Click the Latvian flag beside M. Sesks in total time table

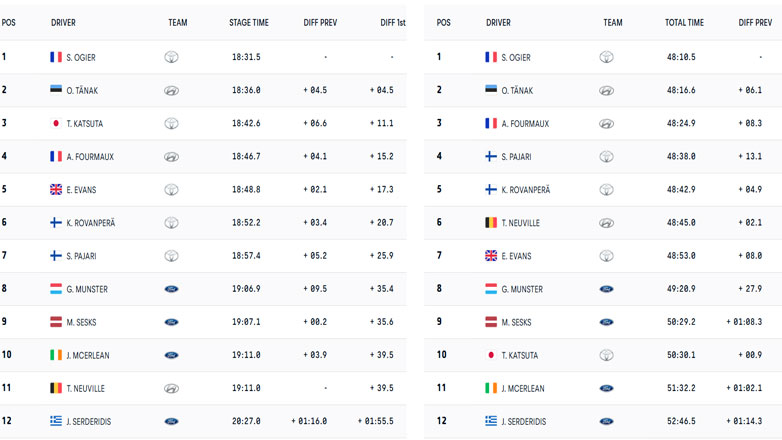point(491,322)
